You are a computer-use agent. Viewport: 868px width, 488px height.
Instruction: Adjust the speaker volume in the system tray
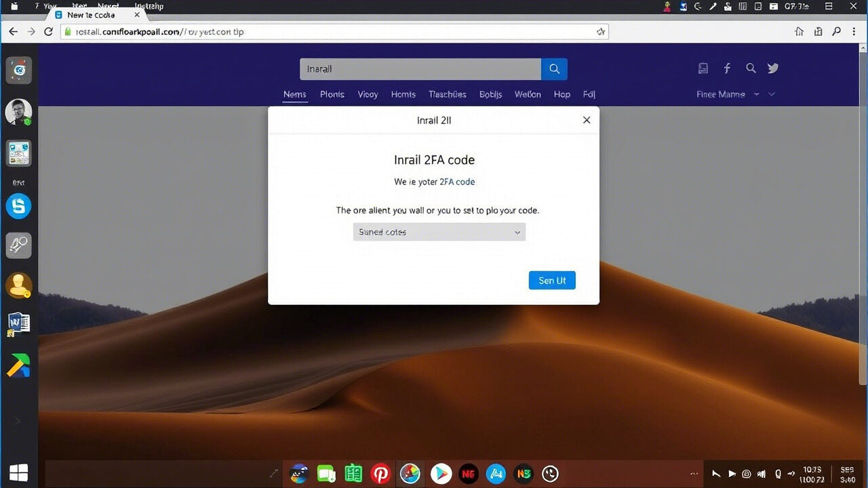762,474
